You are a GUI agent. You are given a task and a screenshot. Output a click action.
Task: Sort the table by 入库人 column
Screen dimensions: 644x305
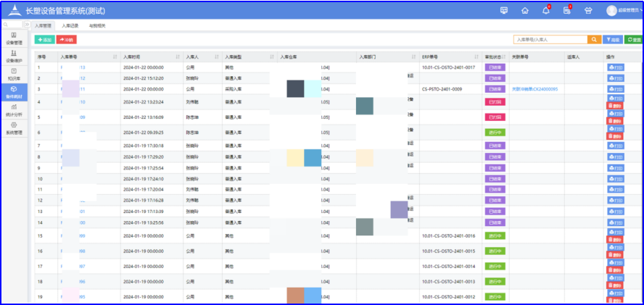pyautogui.click(x=217, y=56)
